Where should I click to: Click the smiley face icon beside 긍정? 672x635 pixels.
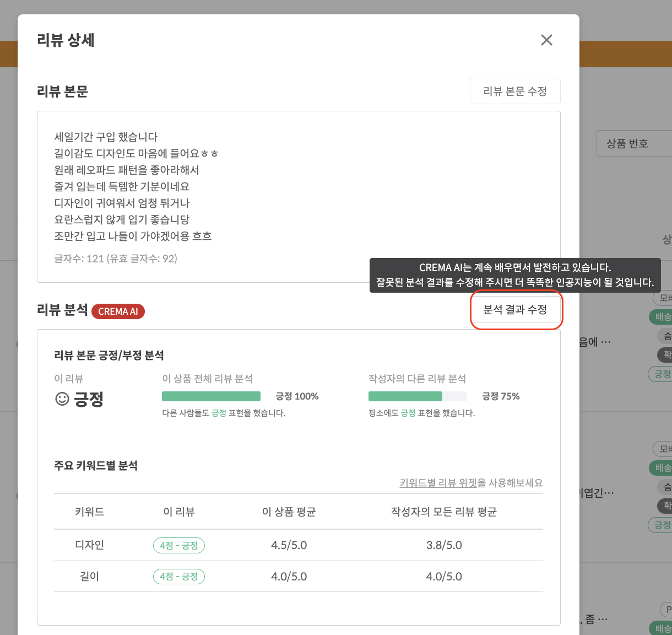pos(62,399)
